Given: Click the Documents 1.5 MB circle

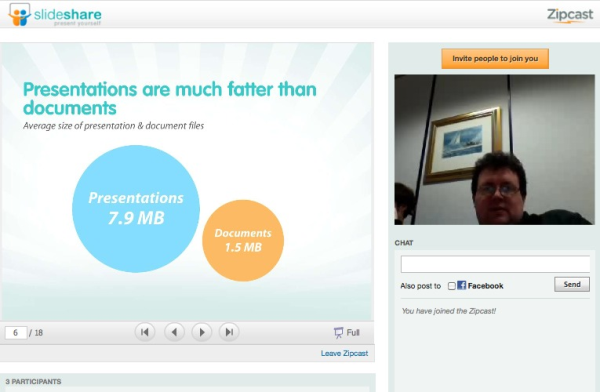Looking at the screenshot, I should (243, 240).
